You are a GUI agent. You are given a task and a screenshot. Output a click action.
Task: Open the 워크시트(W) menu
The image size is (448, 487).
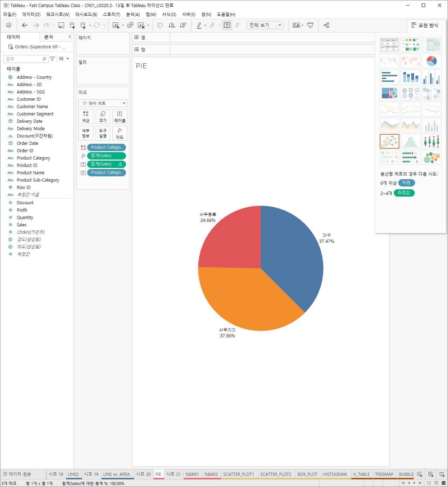point(58,14)
